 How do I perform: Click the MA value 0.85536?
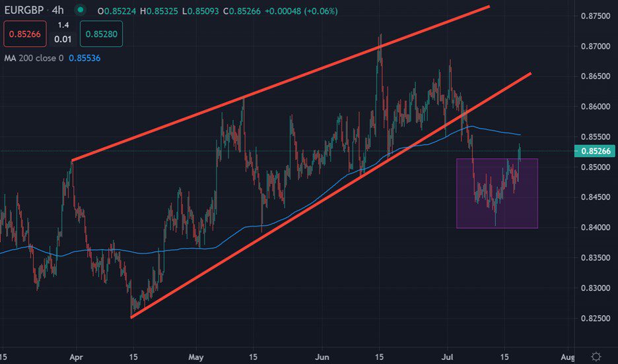[85, 58]
